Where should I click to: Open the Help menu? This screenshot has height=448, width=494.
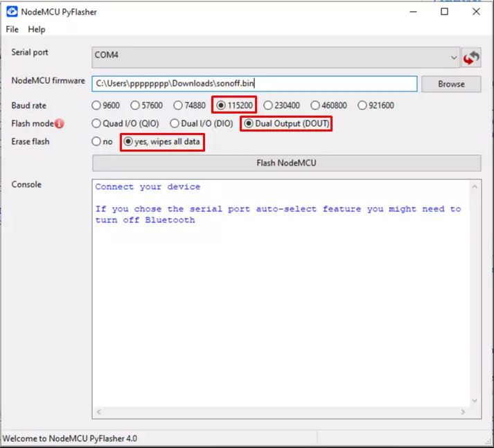coord(37,29)
